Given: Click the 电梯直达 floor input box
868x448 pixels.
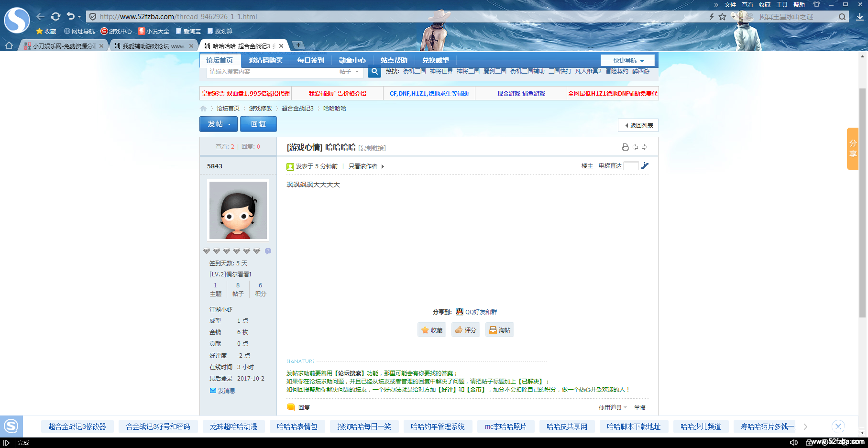Looking at the screenshot, I should 631,166.
